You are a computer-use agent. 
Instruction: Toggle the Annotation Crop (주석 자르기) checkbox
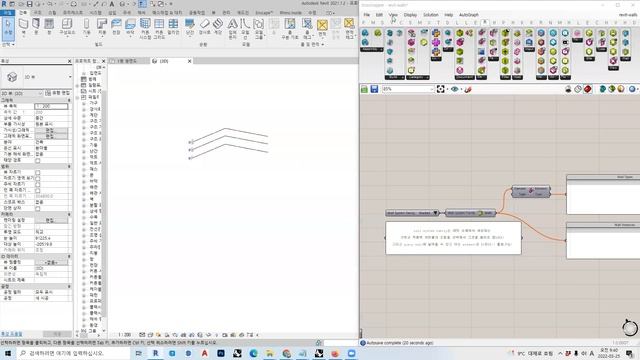38,184
